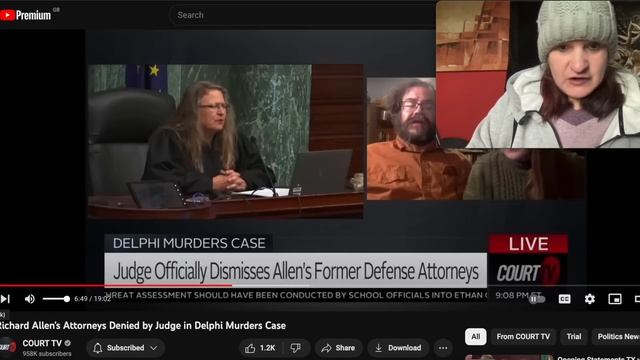Like the video thumbs up 1.2K

[x=260, y=348]
